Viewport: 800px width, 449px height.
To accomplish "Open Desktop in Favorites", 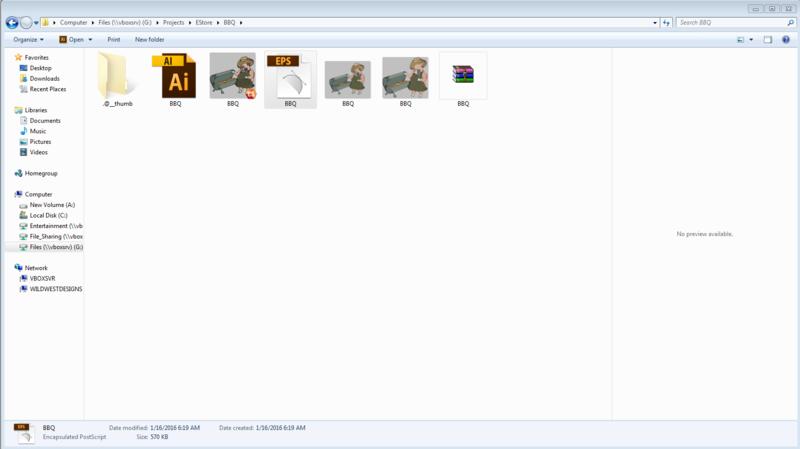I will [x=40, y=68].
